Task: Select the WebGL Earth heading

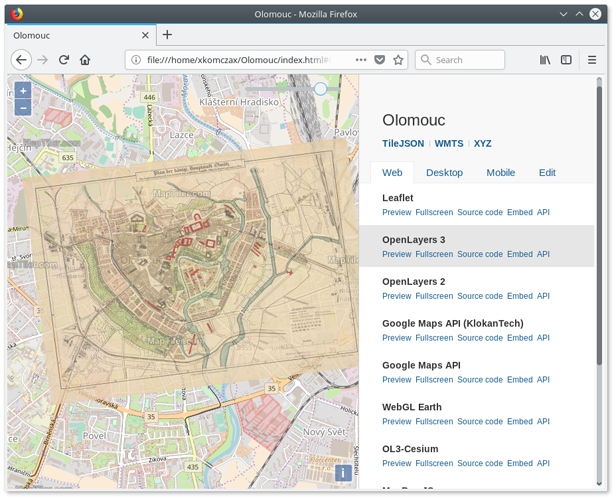Action: (412, 407)
